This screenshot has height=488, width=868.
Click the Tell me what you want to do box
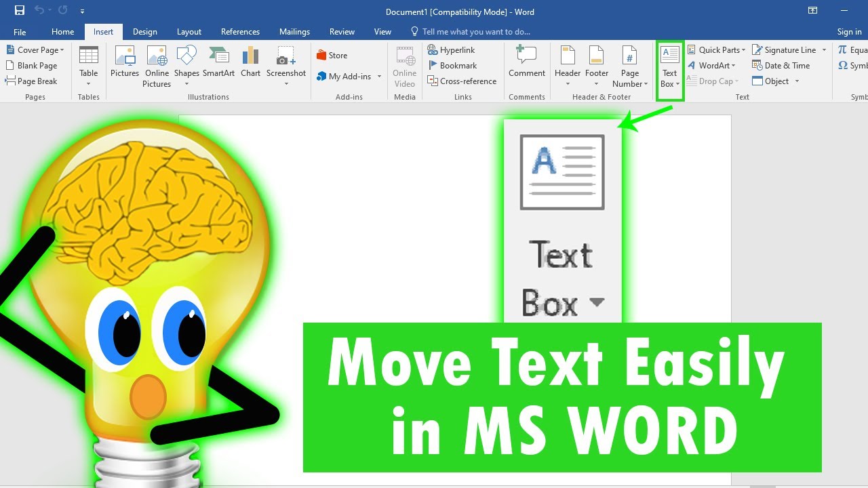click(x=471, y=32)
